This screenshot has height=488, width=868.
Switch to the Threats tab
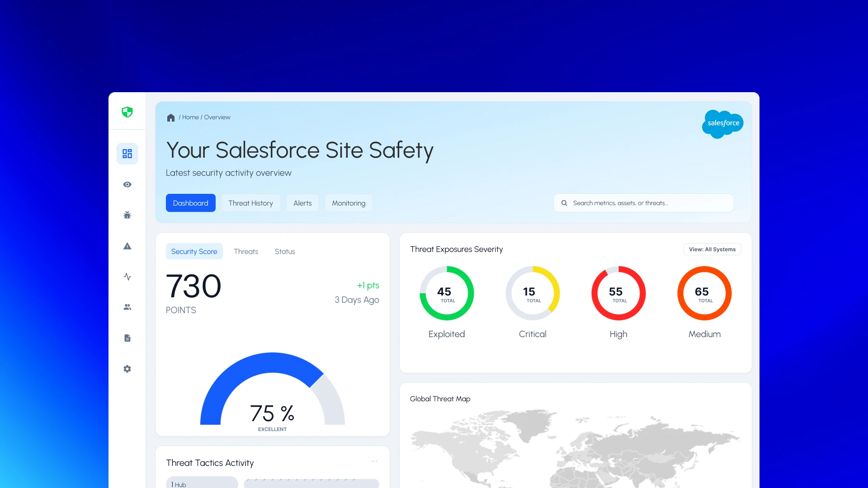click(246, 251)
